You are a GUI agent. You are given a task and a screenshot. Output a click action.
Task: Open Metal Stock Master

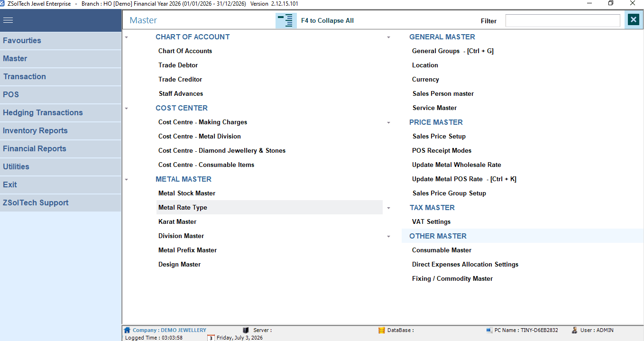click(187, 193)
